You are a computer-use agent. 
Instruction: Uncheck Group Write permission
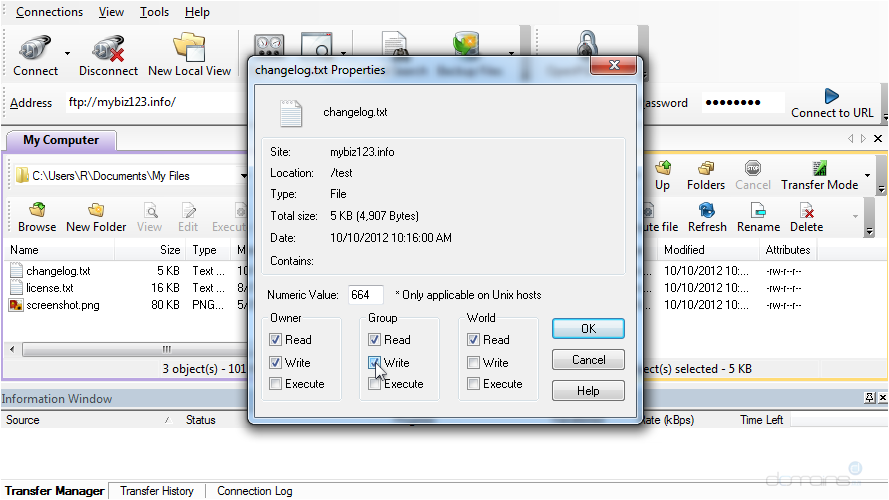(x=374, y=363)
